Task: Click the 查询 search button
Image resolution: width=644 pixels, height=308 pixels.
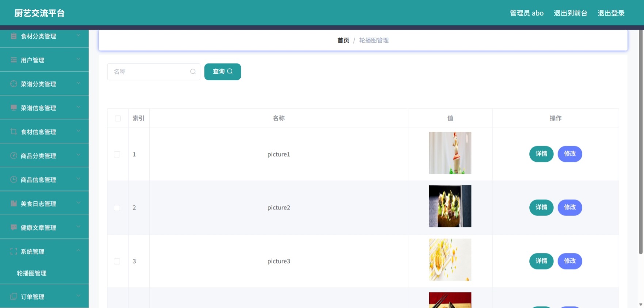Action: [x=222, y=72]
